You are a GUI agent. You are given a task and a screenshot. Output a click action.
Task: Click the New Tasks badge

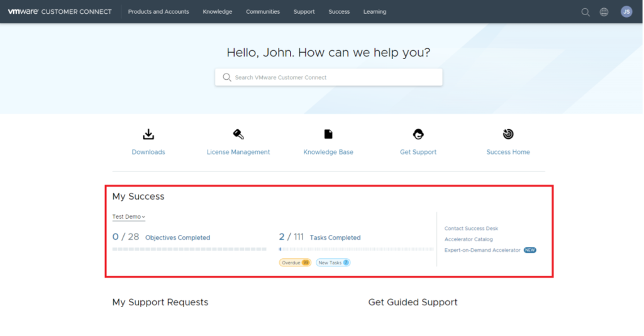333,263
